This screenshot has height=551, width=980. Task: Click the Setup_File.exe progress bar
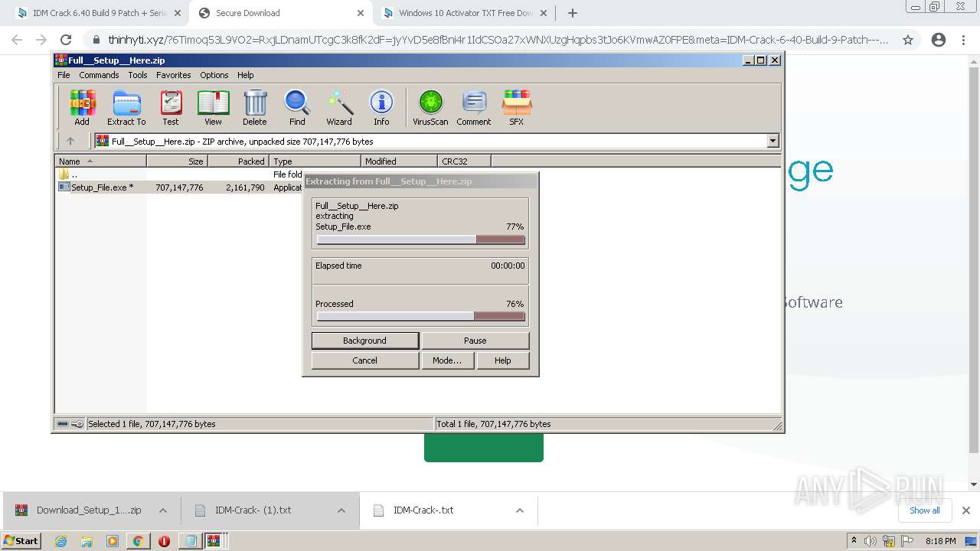tap(421, 240)
